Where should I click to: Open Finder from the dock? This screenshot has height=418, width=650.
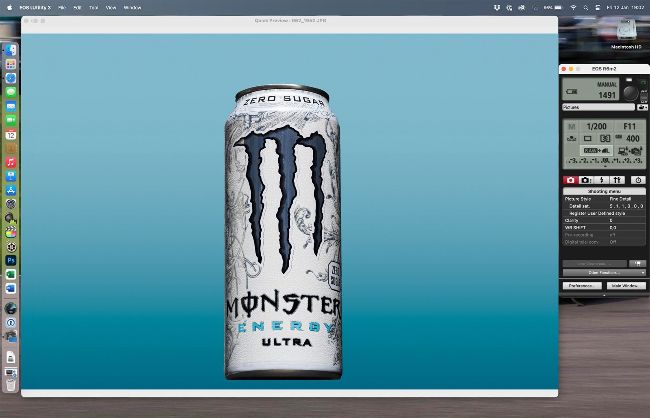coord(11,50)
